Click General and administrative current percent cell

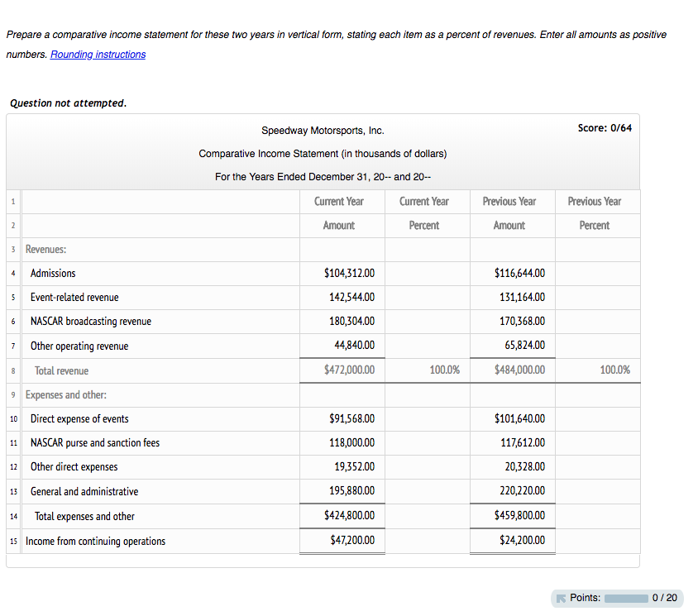pyautogui.click(x=427, y=491)
